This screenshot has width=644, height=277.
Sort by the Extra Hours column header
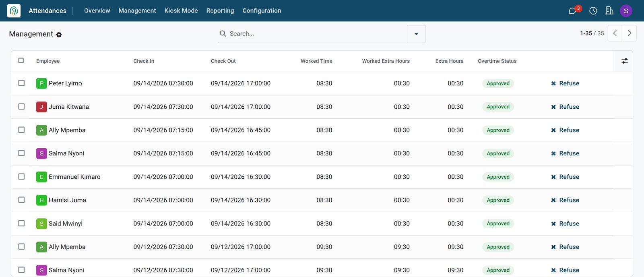pos(449,61)
